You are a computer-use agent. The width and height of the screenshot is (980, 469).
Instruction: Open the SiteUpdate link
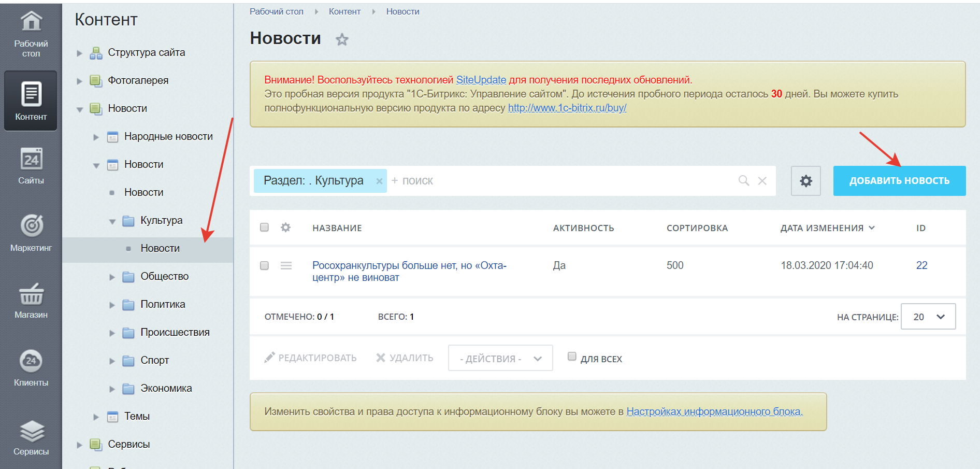click(x=481, y=80)
